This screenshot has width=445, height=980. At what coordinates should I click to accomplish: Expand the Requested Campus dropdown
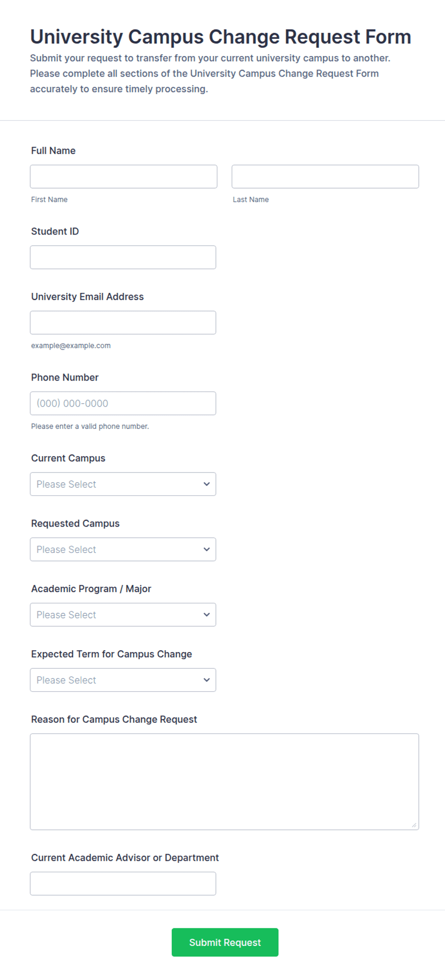(x=123, y=549)
